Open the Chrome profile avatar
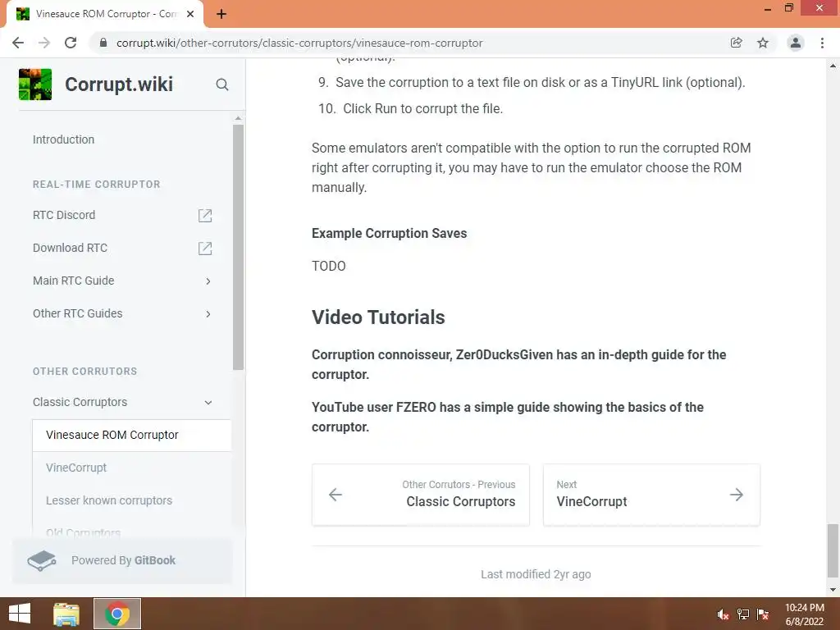The width and height of the screenshot is (840, 630). click(796, 43)
